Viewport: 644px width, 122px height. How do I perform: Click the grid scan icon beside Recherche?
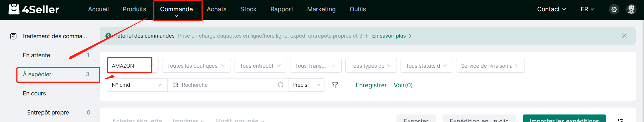point(175,85)
